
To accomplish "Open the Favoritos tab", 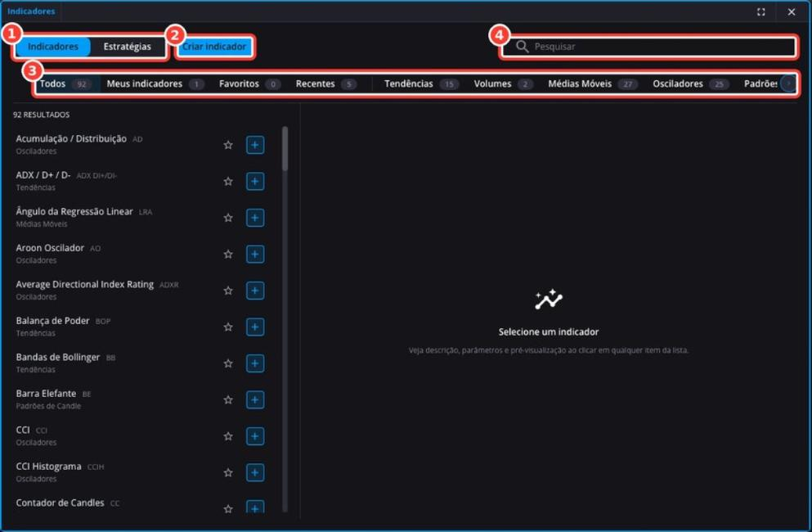I will click(249, 84).
